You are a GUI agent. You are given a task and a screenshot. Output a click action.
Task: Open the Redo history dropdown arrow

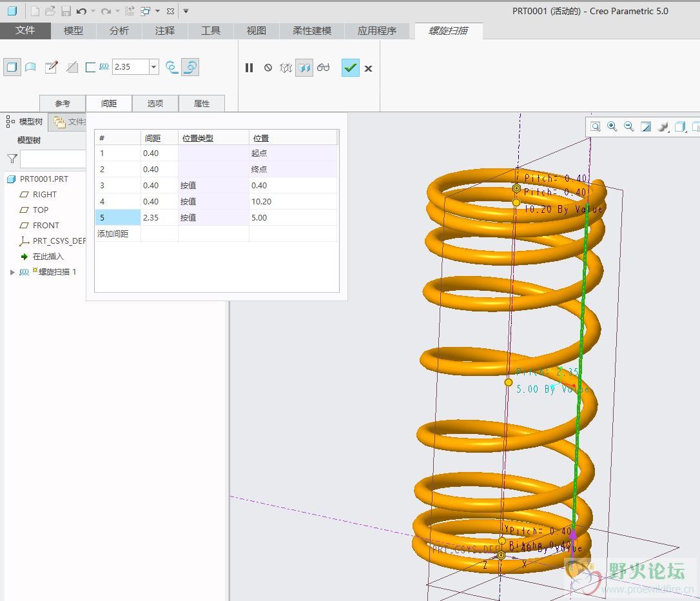tap(117, 11)
